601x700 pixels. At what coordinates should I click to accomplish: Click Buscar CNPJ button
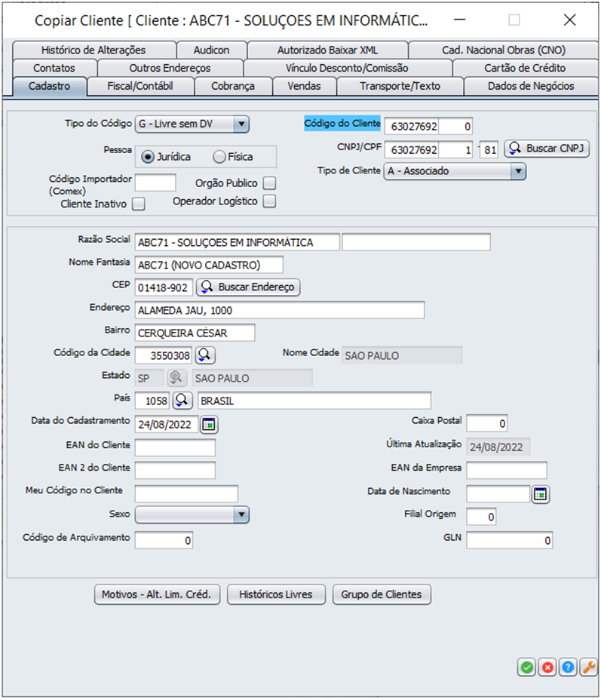tap(547, 148)
